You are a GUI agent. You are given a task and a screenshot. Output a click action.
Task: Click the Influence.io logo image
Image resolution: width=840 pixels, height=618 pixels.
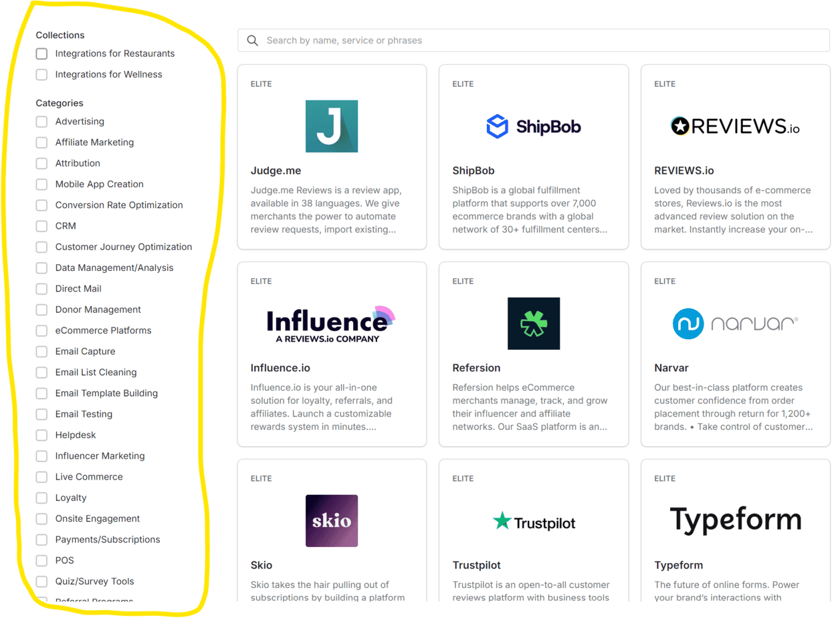331,324
